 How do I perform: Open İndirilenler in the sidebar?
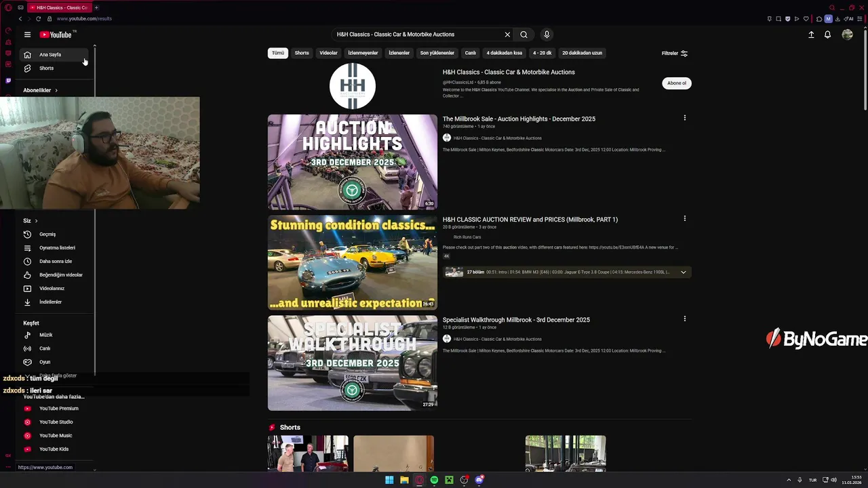(x=52, y=302)
